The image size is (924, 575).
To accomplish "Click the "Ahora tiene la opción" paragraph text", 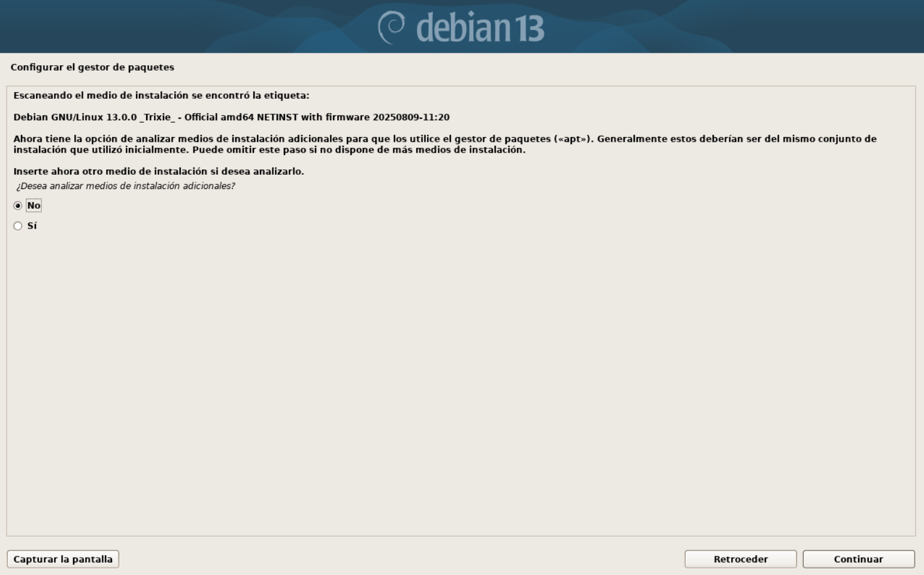I will (445, 144).
